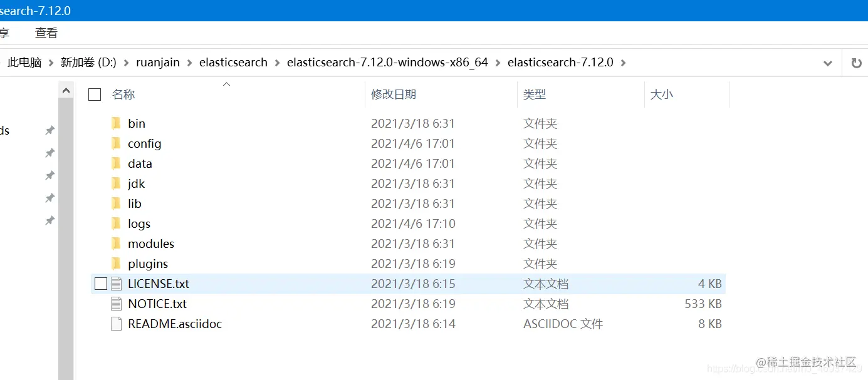Open the data folder icon

tap(116, 163)
